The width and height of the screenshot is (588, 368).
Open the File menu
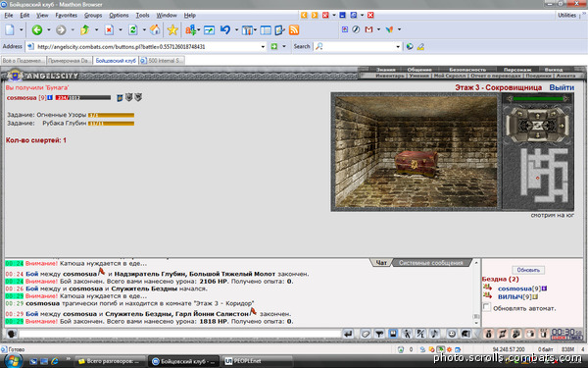[x=8, y=15]
